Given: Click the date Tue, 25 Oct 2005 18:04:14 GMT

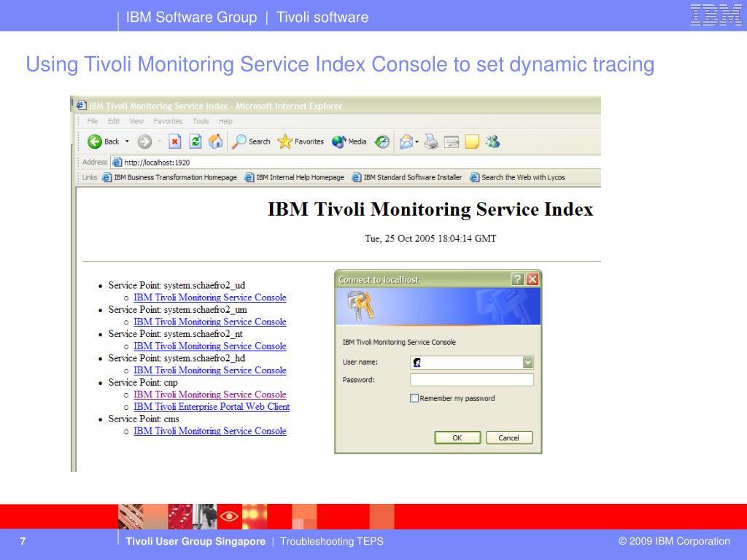Looking at the screenshot, I should coord(430,238).
